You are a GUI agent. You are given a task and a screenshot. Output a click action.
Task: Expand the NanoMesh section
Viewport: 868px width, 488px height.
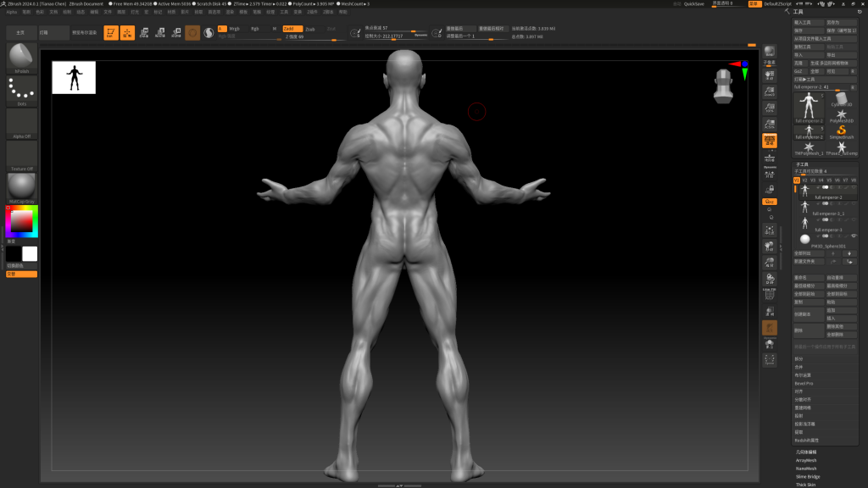[806, 469]
